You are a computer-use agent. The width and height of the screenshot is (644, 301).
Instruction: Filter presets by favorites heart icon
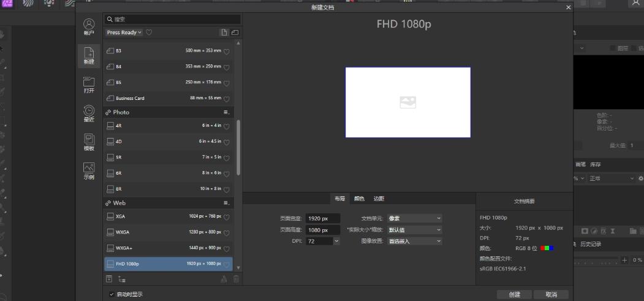pos(149,32)
